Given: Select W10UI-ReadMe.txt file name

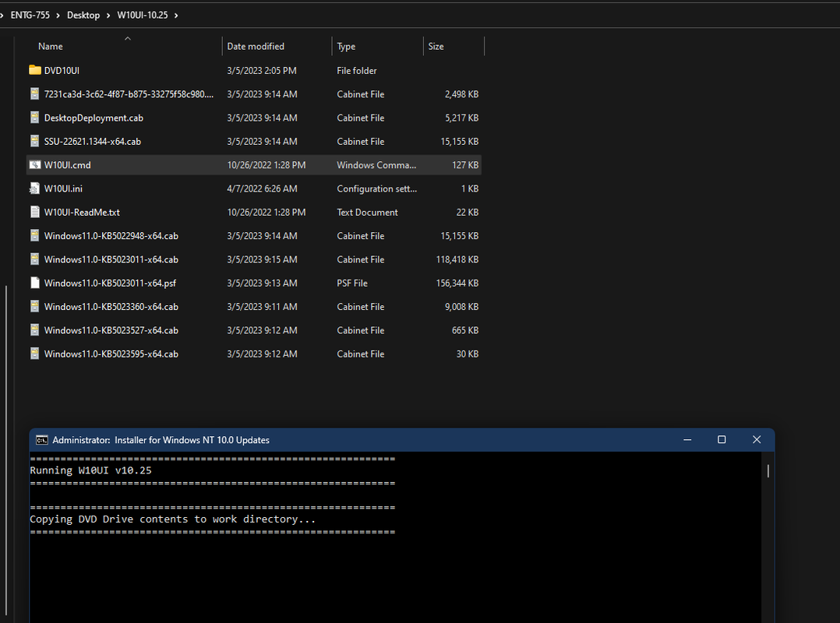Looking at the screenshot, I should (x=82, y=212).
